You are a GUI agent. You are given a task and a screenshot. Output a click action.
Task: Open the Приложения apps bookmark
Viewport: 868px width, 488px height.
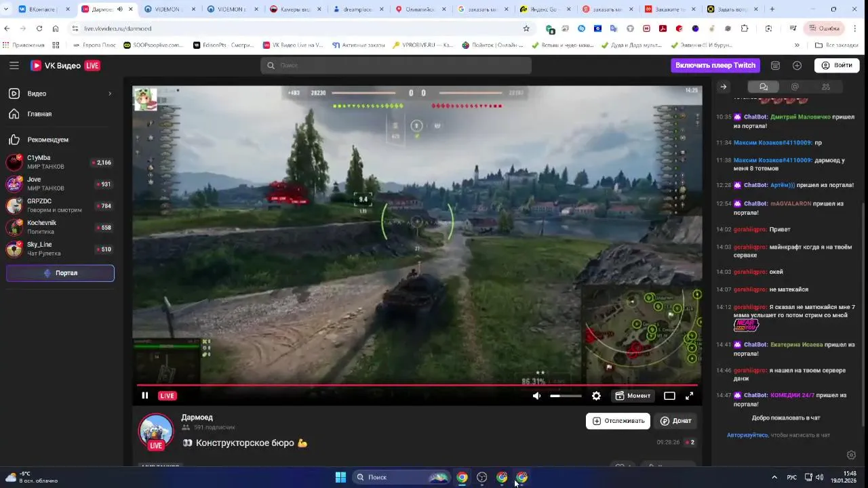24,45
